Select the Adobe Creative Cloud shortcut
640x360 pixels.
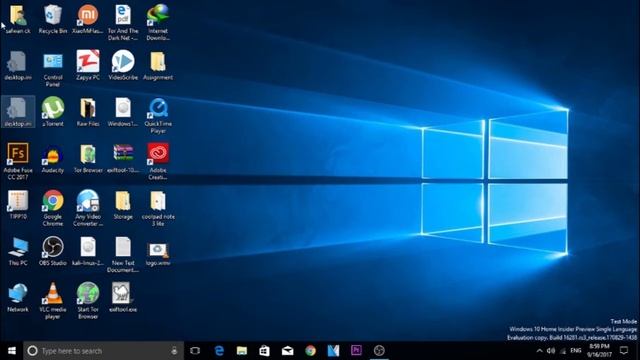[x=158, y=161]
